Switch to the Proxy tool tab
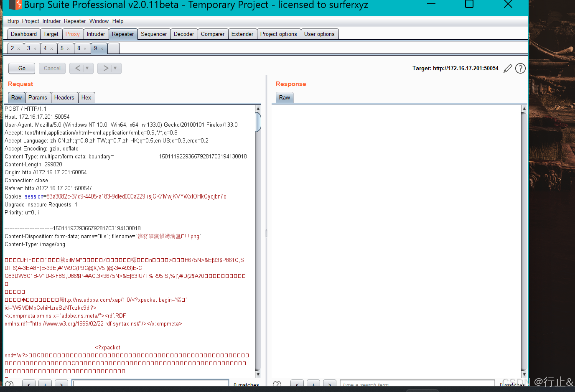Screen dimensions: 575x392 [73, 34]
